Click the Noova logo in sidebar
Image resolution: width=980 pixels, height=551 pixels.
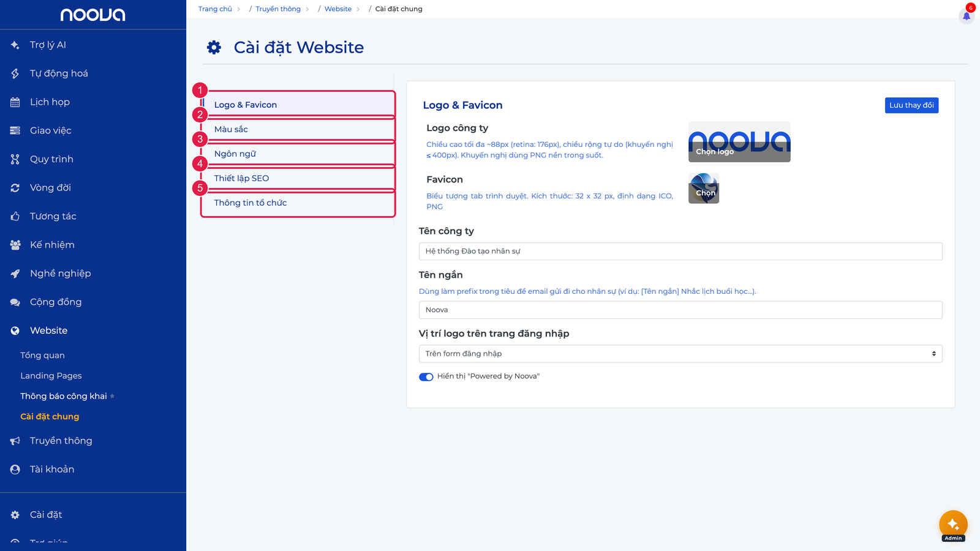click(x=92, y=15)
